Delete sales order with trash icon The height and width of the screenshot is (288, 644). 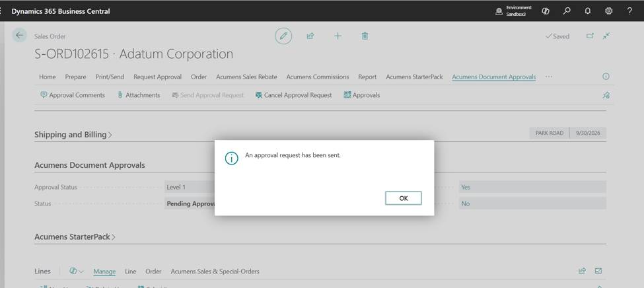(x=365, y=36)
